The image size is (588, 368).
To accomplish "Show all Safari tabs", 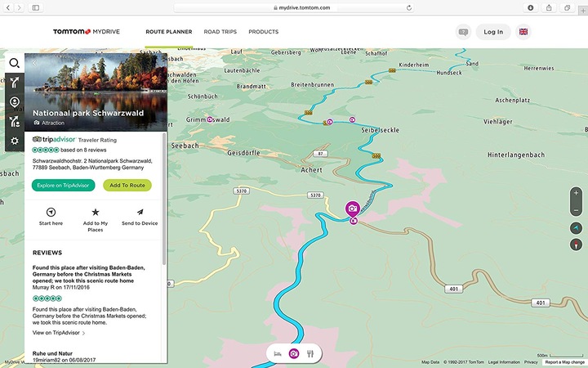I will [568, 7].
